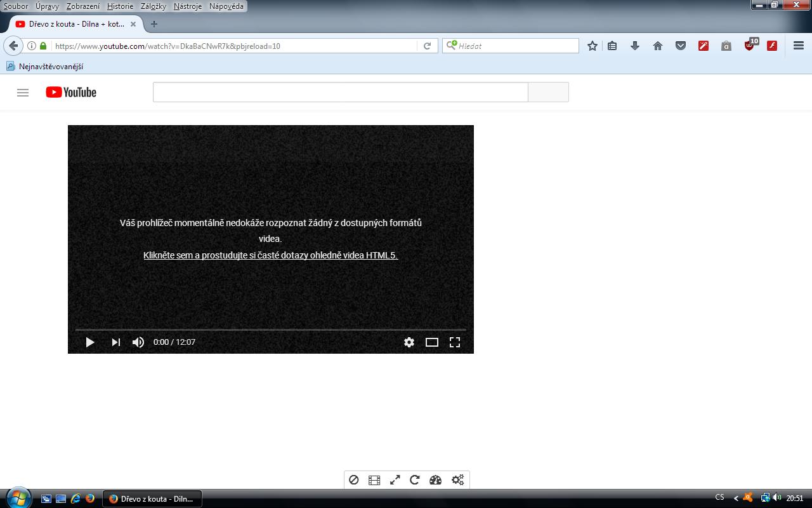Image resolution: width=812 pixels, height=508 pixels.
Task: Click the YouTube search input field
Action: point(340,92)
